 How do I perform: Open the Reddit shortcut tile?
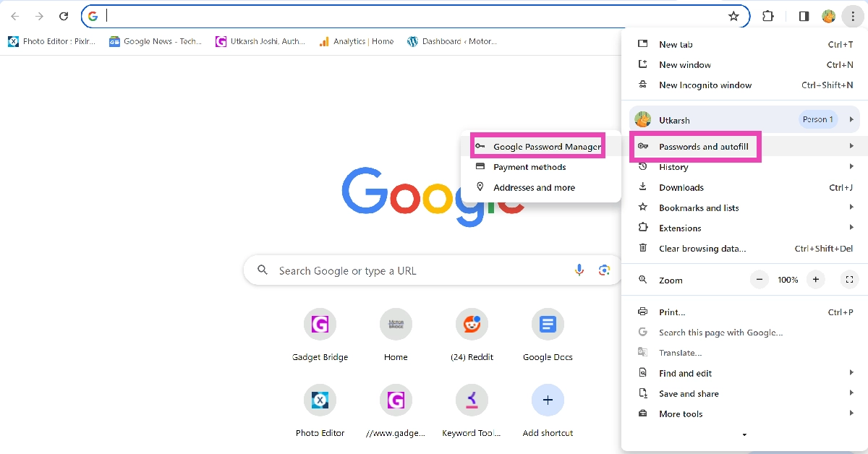click(472, 325)
